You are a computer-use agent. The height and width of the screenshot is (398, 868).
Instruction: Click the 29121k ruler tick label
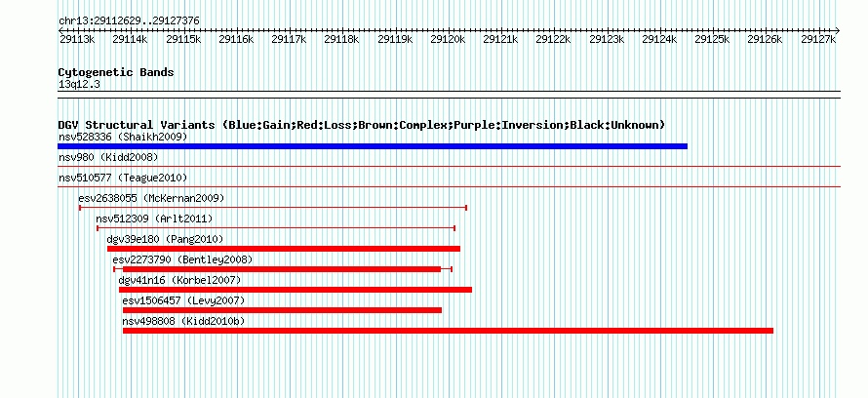[x=500, y=39]
